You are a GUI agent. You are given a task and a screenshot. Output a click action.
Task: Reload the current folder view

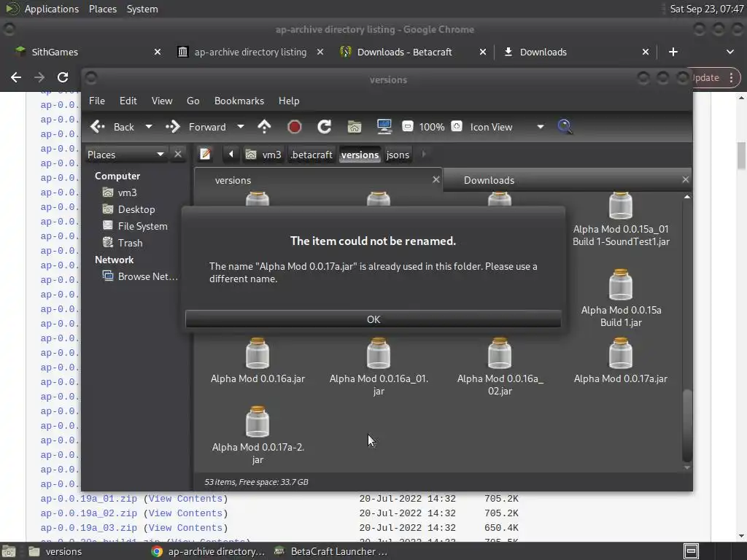(x=325, y=127)
